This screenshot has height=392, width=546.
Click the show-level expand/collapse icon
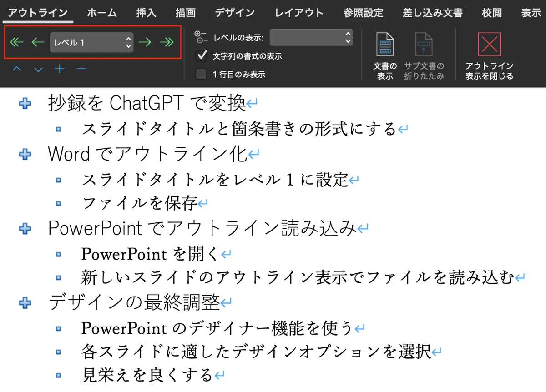[200, 37]
